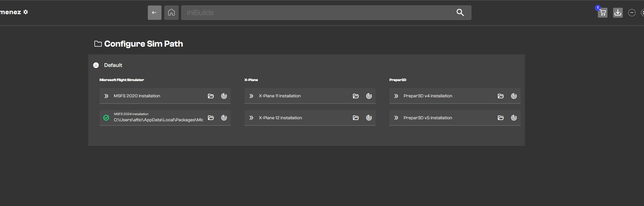Click X-Plane 12 installation field
The width and height of the screenshot is (644, 206).
tap(310, 118)
